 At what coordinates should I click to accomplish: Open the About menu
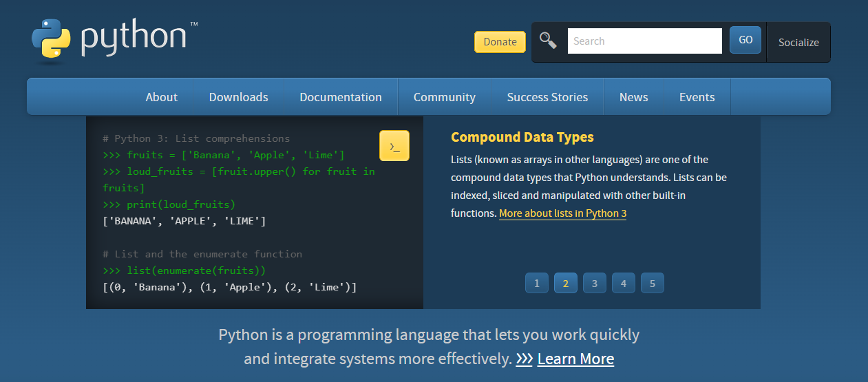[x=162, y=97]
